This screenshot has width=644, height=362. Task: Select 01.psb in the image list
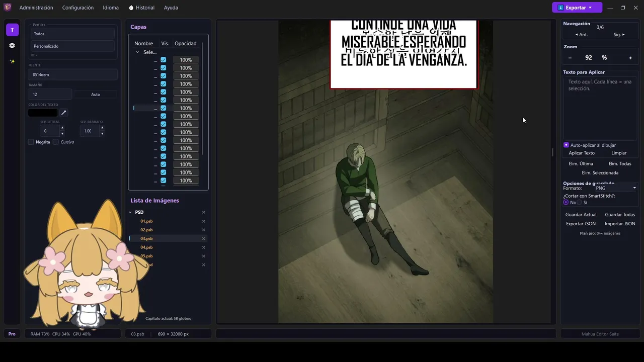click(x=146, y=221)
